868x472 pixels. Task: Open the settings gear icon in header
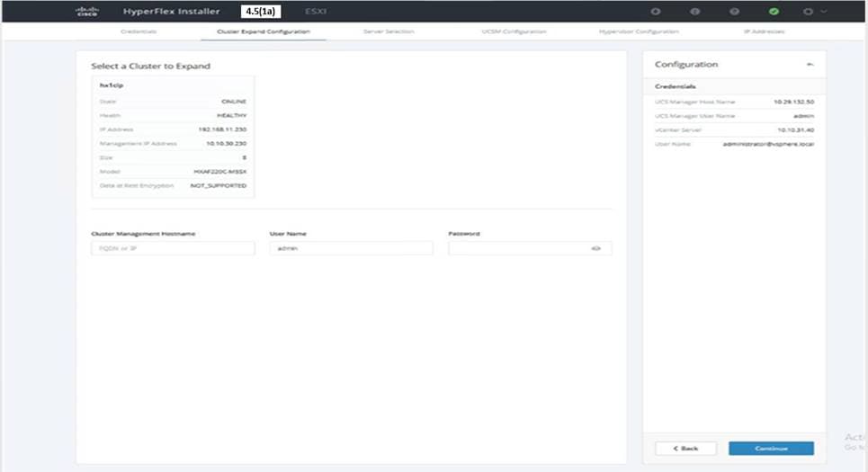[808, 11]
